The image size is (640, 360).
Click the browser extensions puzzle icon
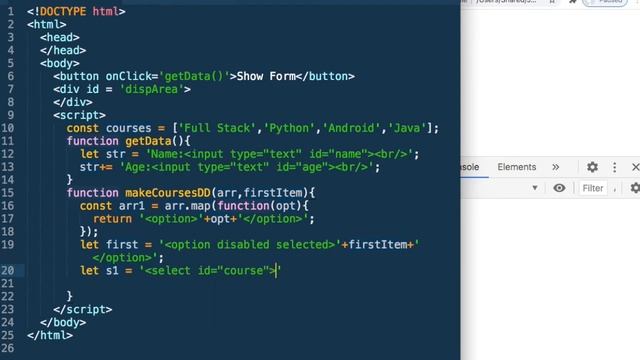pyautogui.click(x=573, y=2)
